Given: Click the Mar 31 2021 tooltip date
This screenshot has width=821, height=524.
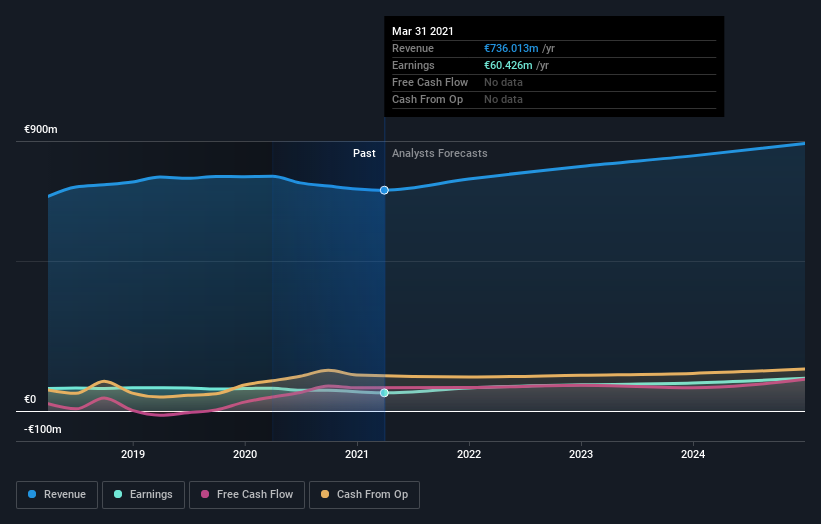Looking at the screenshot, I should tap(423, 31).
